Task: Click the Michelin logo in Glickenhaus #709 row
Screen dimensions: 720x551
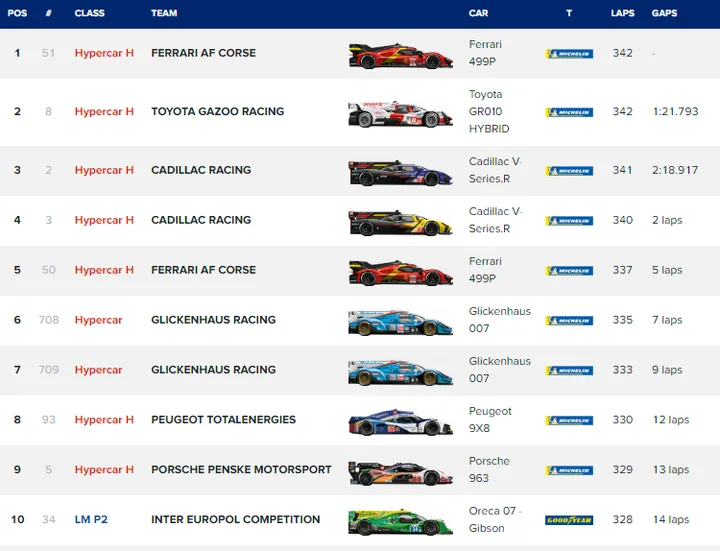Action: [569, 371]
